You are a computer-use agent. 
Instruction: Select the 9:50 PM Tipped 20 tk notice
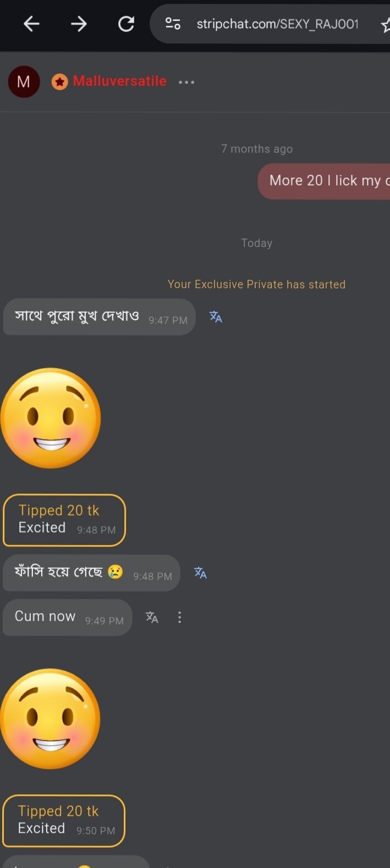[64, 821]
